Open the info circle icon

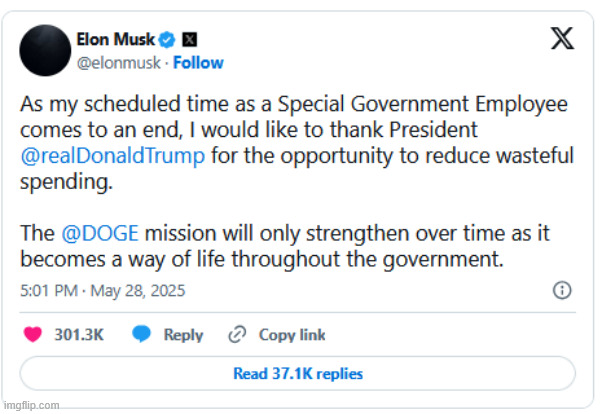[x=562, y=290]
